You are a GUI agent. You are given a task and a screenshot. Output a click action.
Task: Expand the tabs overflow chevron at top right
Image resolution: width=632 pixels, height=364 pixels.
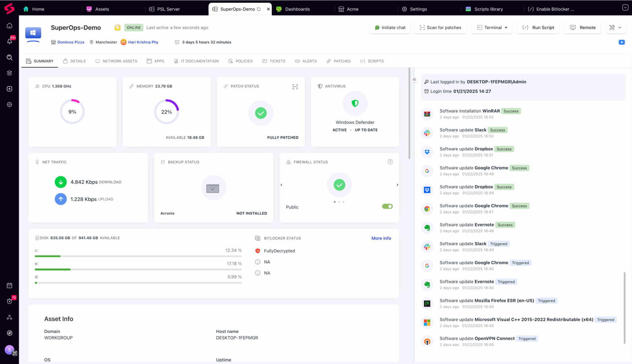click(625, 7)
